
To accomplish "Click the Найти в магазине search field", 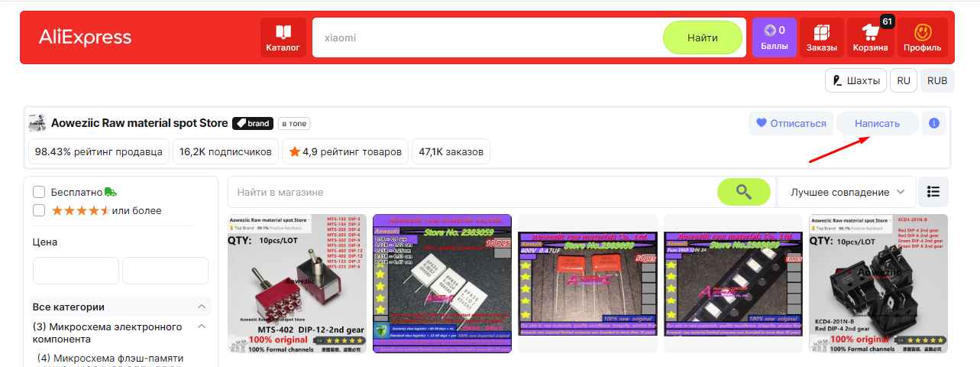I will (474, 192).
